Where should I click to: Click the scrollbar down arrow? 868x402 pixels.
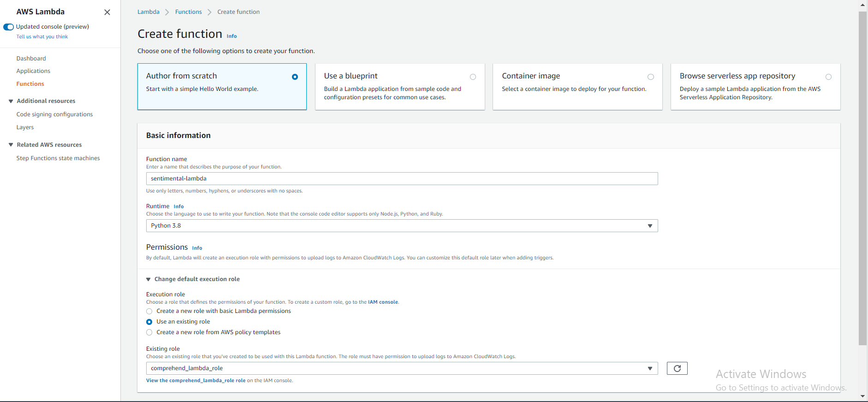pyautogui.click(x=862, y=396)
